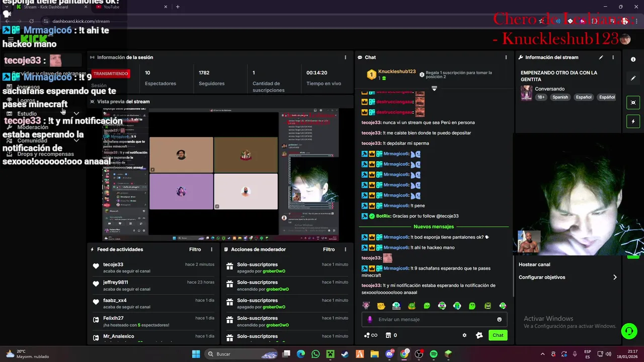The image size is (644, 362).
Task: Click the Conversando category thumbnail
Action: point(526,93)
